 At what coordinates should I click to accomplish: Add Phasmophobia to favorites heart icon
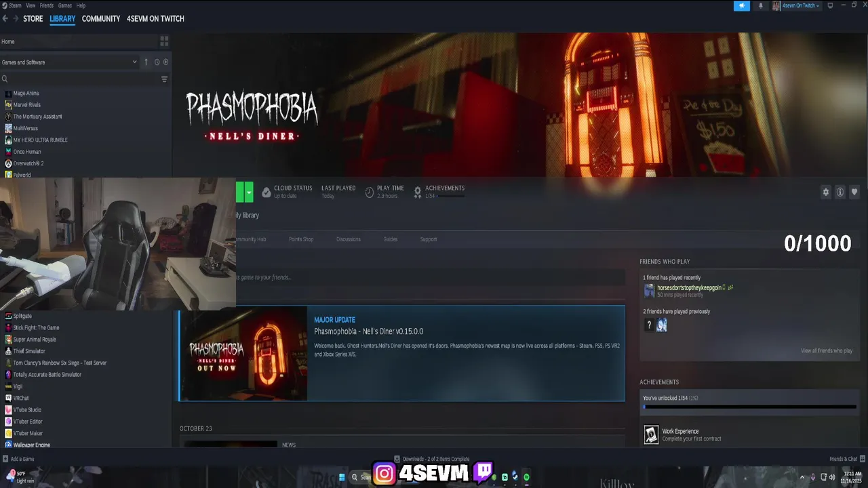click(x=854, y=192)
